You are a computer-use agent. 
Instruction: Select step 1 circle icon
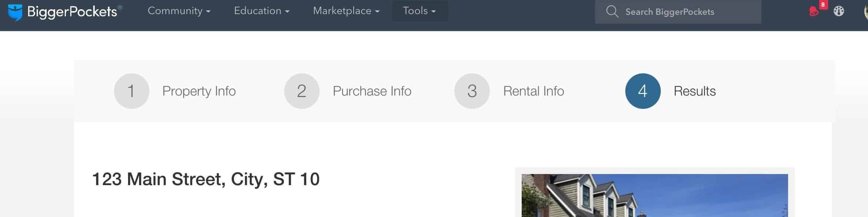tap(131, 91)
